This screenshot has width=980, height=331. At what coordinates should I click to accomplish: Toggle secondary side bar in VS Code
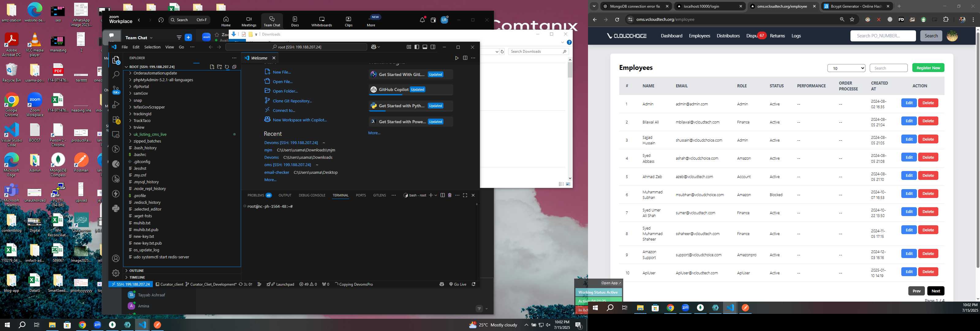(x=433, y=47)
